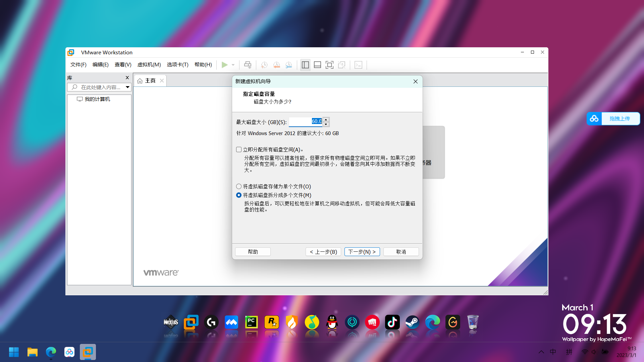Click the thumbnail bar view icon
The image size is (644, 362).
tap(317, 65)
